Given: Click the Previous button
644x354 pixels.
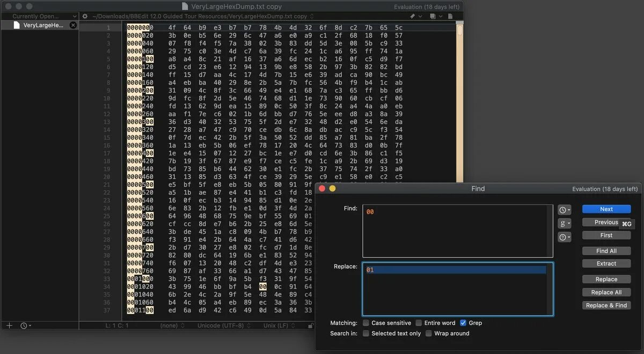Looking at the screenshot, I should click(x=606, y=222).
